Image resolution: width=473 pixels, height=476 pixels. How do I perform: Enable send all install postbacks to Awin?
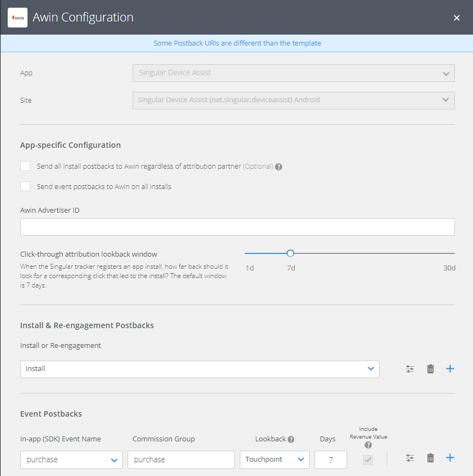click(25, 166)
